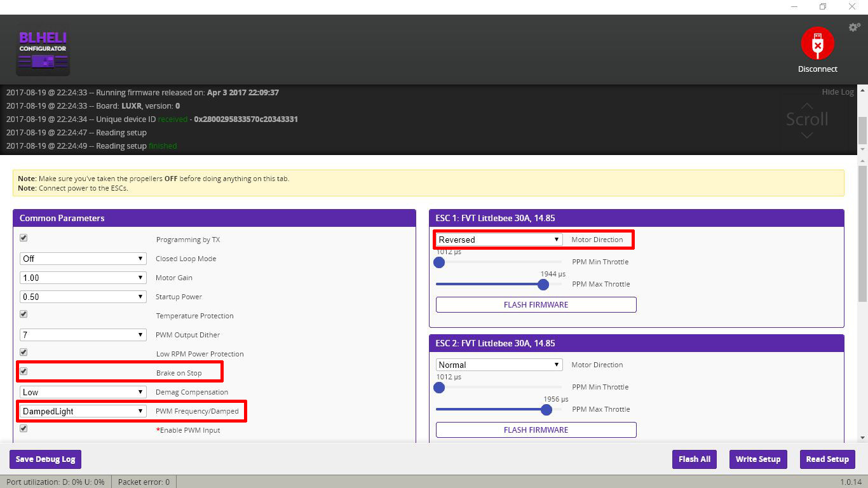Screen dimensions: 868x488
Task: Open the Startup Power dropdown
Action: point(83,297)
